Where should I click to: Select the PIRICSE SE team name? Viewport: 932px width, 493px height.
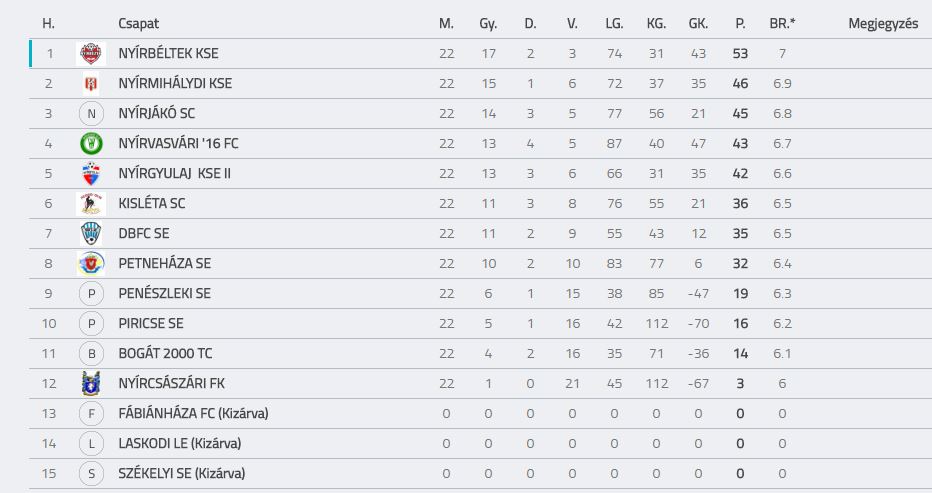click(x=151, y=324)
